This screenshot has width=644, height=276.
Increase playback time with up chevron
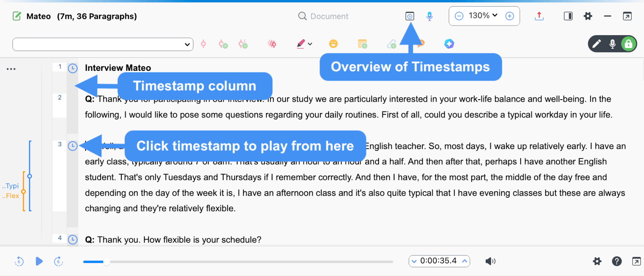pos(465,261)
